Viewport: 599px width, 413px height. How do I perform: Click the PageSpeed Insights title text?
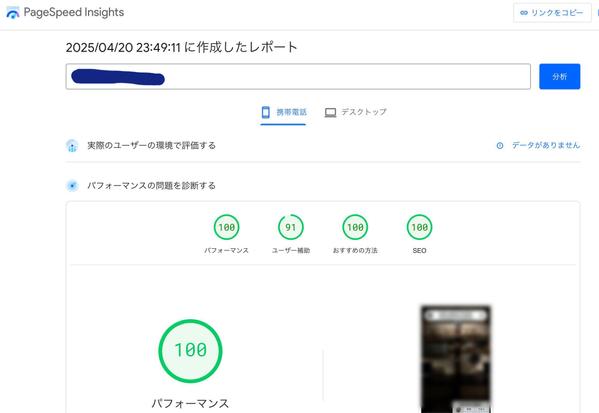74,13
